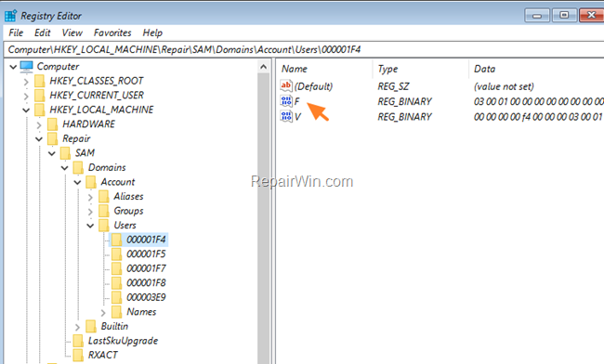604x364 pixels.
Task: Click the LastSkuUpgrade folder icon
Action: point(78,341)
